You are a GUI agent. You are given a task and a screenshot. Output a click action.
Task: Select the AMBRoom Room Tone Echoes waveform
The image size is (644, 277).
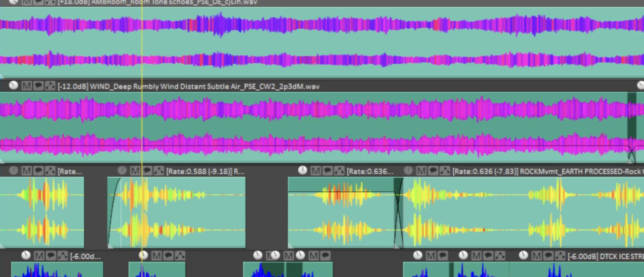[x=322, y=42]
